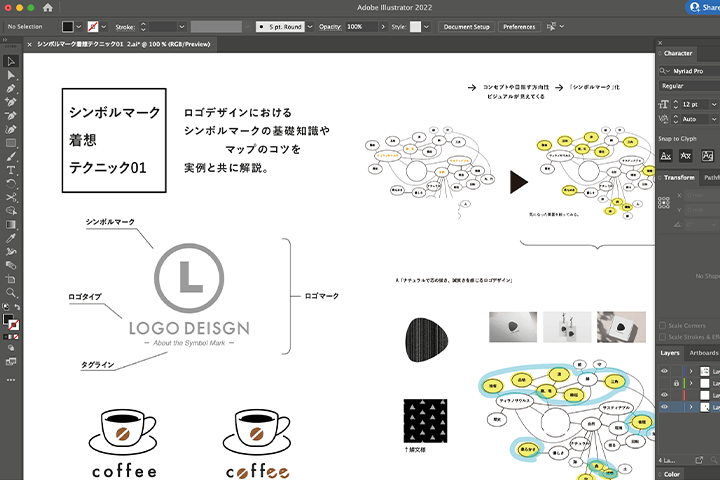Open the font size 12 pt dropdown
The height and width of the screenshot is (480, 720).
click(714, 104)
